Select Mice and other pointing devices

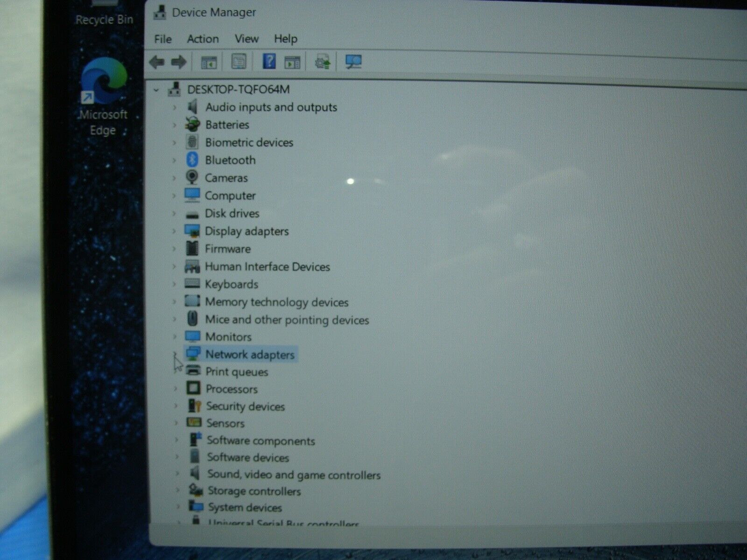point(287,320)
